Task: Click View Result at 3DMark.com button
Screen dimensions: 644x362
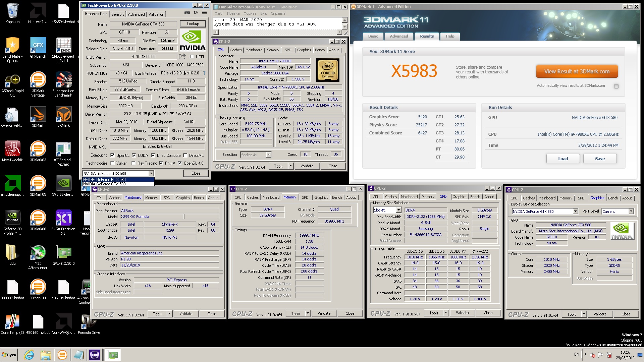Action: coord(577,71)
